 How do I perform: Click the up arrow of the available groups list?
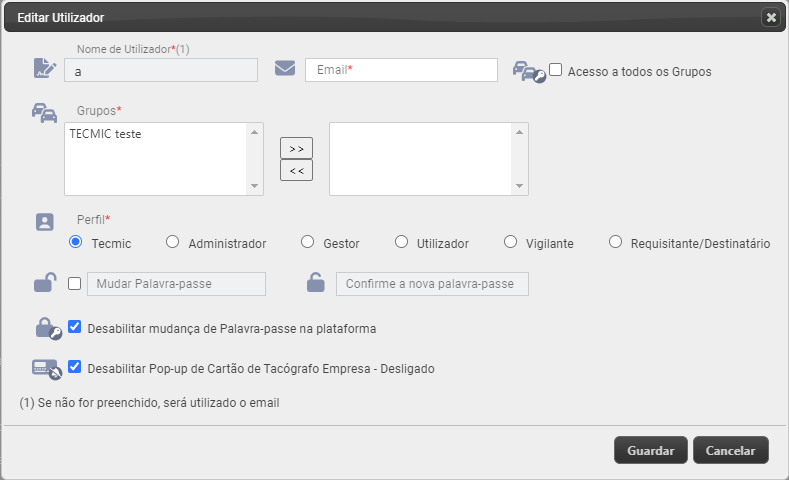tap(255, 132)
